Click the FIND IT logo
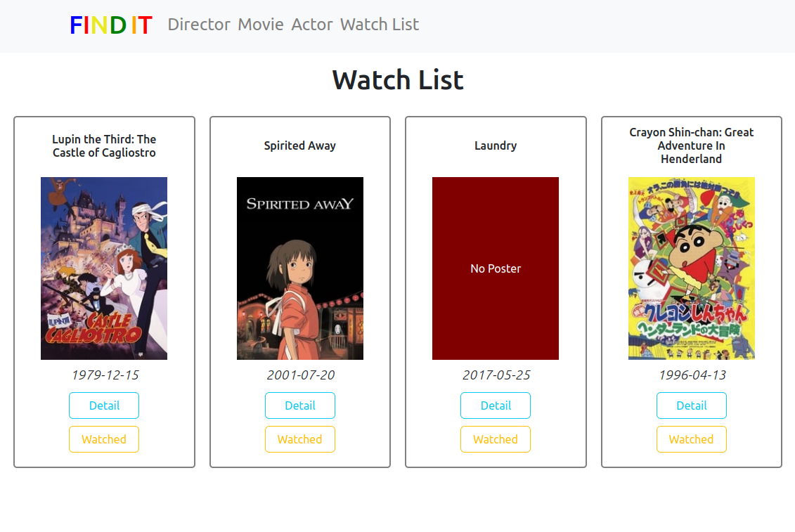795x532 pixels. point(110,25)
